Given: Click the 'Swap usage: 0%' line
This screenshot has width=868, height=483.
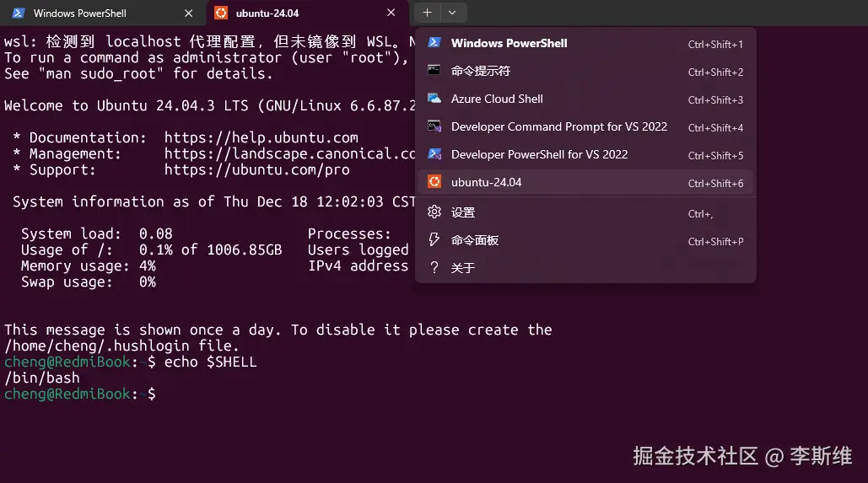Looking at the screenshot, I should tap(89, 282).
